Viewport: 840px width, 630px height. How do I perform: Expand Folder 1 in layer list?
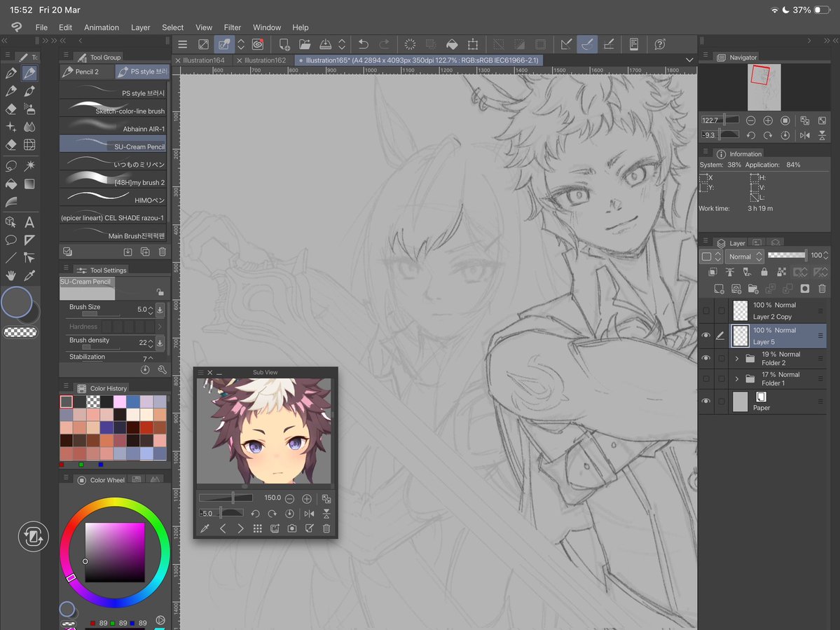point(736,379)
